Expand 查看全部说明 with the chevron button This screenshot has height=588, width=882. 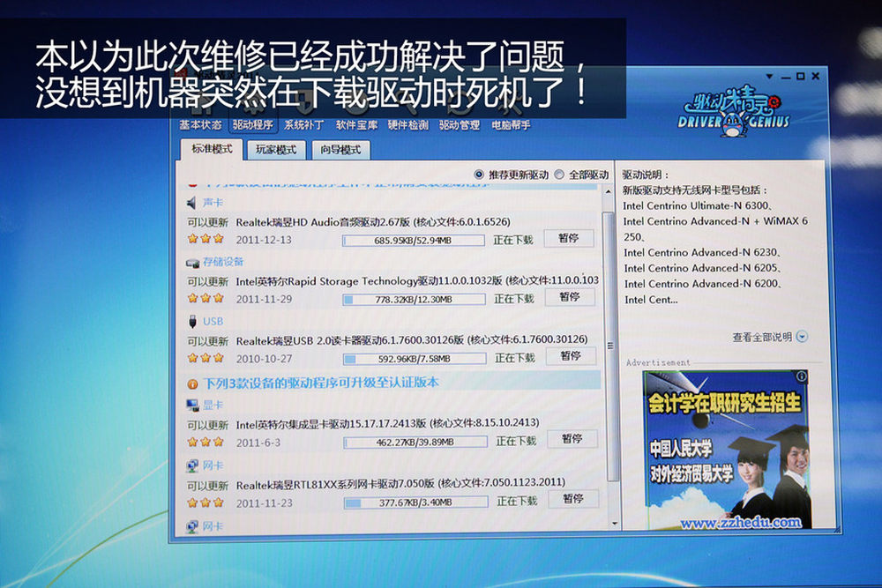pyautogui.click(x=801, y=337)
